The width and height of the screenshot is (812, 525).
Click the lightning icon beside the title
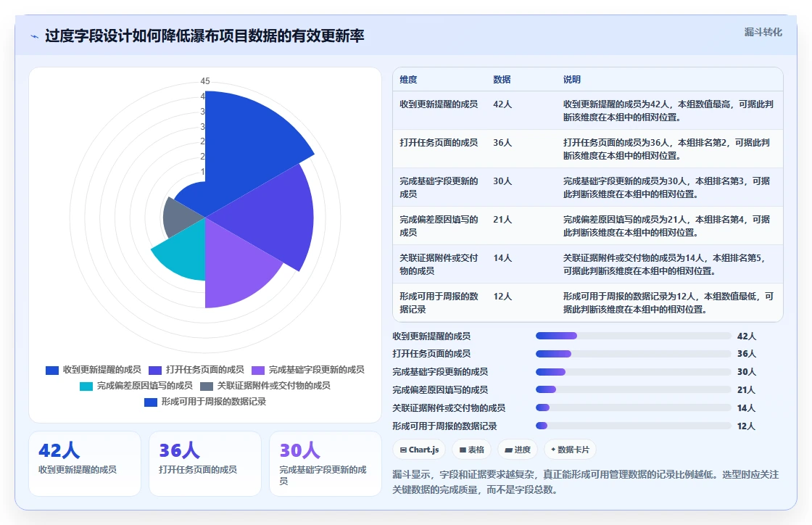pyautogui.click(x=35, y=37)
